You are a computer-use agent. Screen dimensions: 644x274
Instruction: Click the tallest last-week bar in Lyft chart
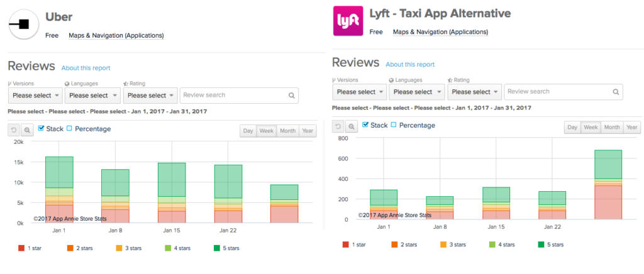point(608,185)
